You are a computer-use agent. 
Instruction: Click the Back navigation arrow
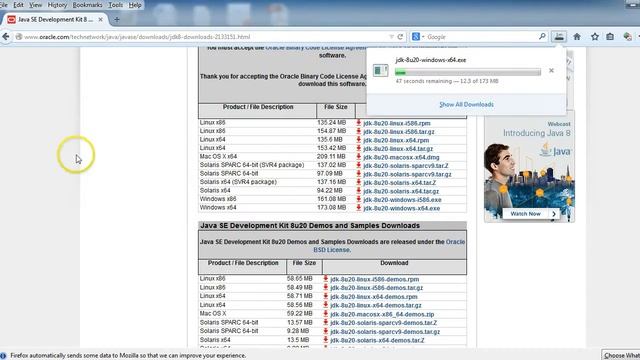pyautogui.click(x=6, y=37)
